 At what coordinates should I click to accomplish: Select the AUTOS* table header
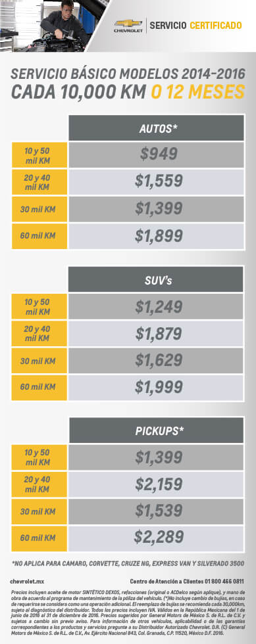157,128
